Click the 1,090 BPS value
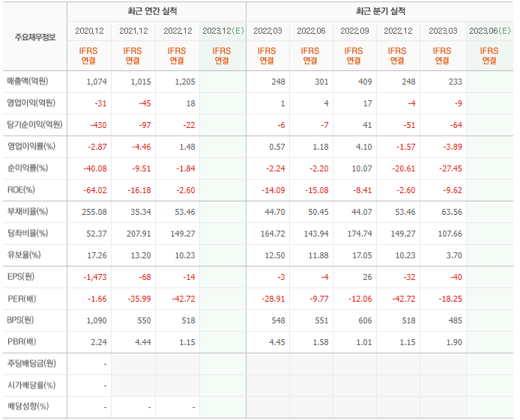Screen dimensions: 520x420 point(97,320)
